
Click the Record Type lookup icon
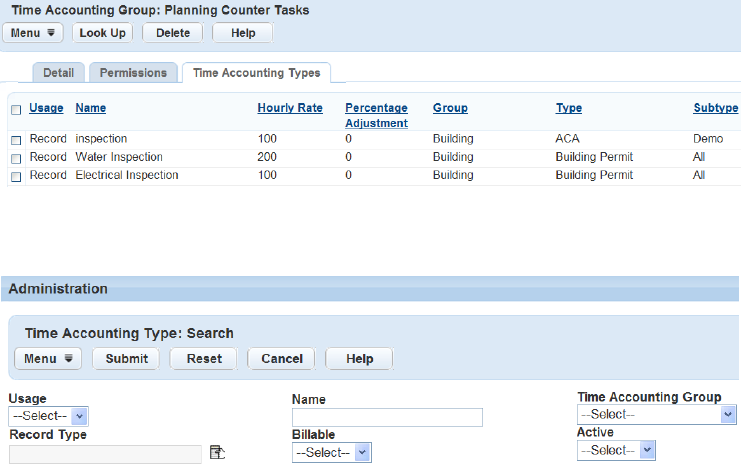pyautogui.click(x=217, y=454)
